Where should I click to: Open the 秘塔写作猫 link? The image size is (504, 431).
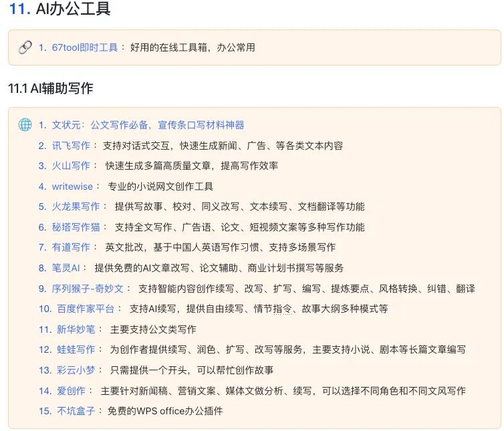[x=76, y=227]
